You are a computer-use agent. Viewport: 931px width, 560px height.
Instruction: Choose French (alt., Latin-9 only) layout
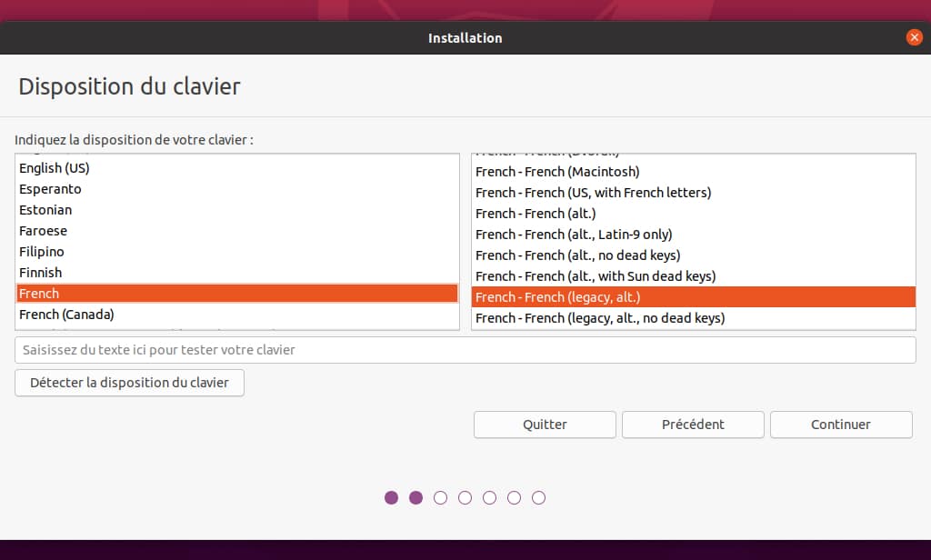574,235
